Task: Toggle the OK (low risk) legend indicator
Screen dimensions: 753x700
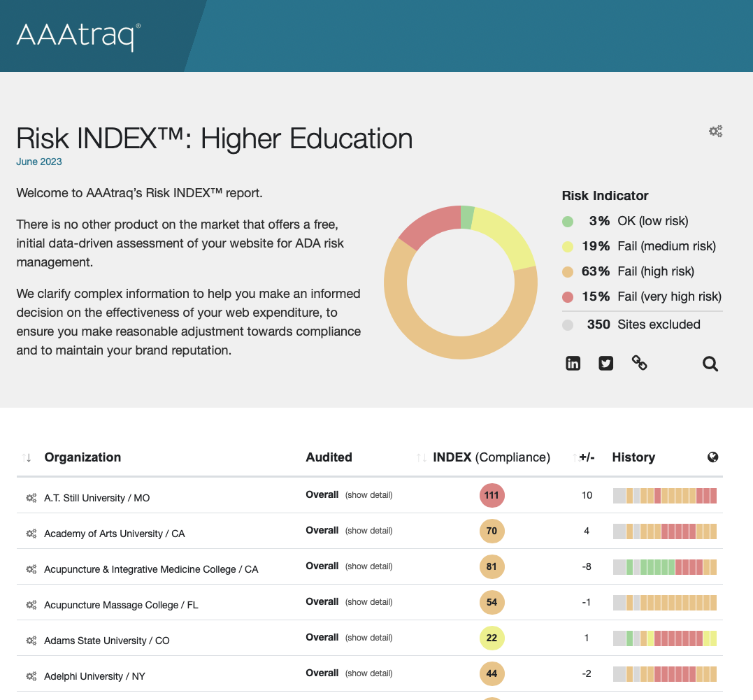Action: click(x=566, y=220)
